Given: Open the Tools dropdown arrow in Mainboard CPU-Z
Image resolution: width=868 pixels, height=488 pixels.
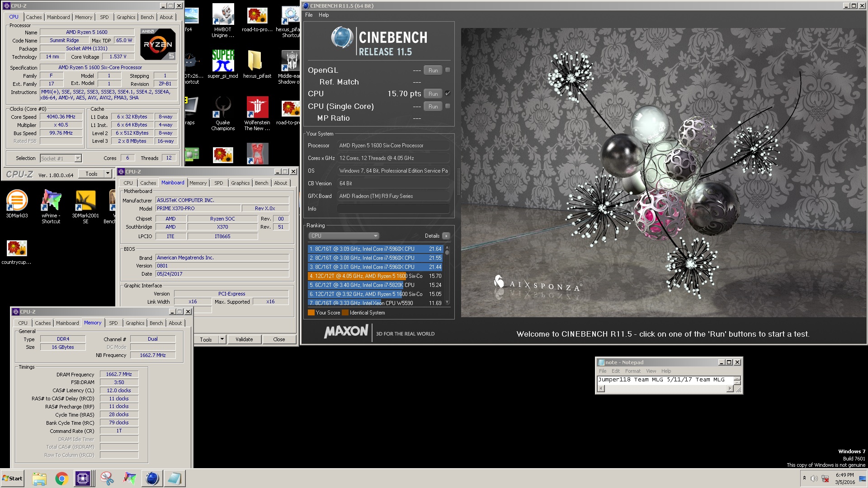Looking at the screenshot, I should 222,339.
